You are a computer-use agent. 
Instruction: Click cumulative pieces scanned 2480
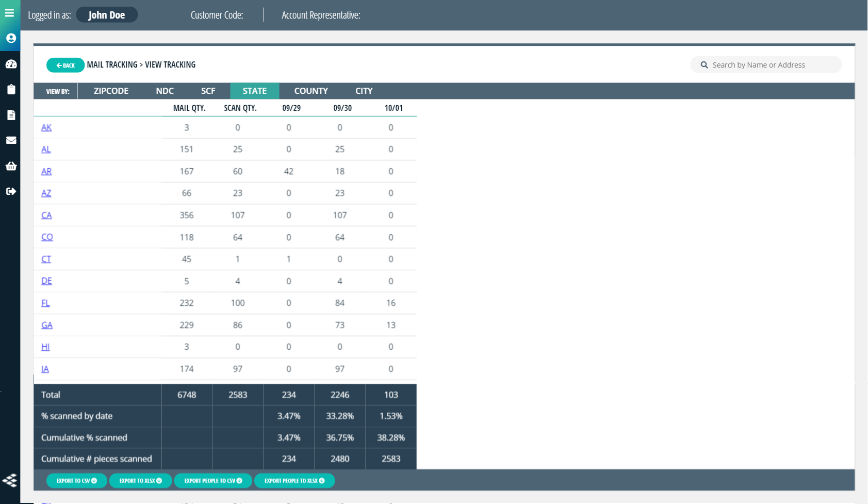coord(340,459)
